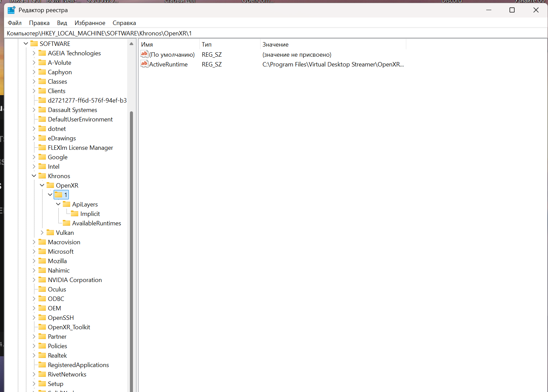Select the Setup registry key
548x392 pixels.
pyautogui.click(x=56, y=384)
